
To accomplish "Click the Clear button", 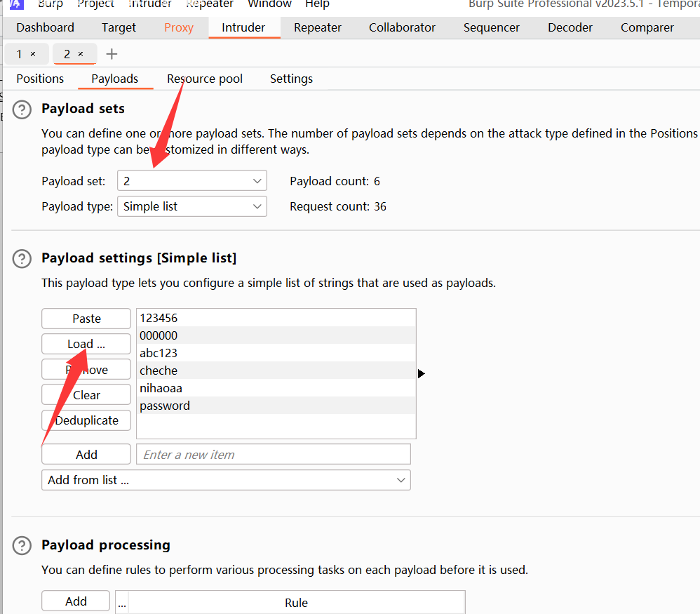I will click(86, 395).
